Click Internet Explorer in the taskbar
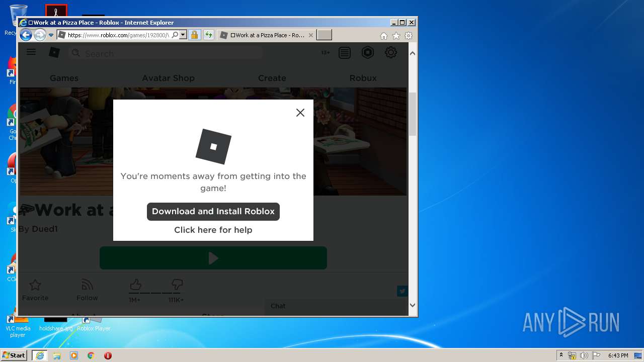644x362 pixels. click(x=40, y=355)
